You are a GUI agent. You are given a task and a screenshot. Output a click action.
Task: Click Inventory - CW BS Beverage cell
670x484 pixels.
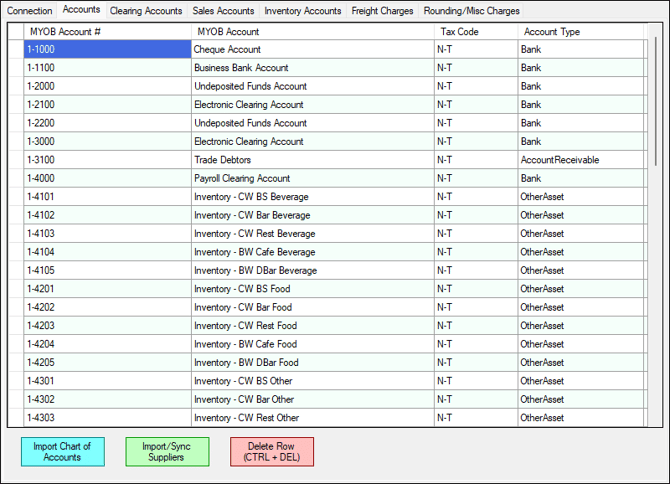[x=312, y=197]
